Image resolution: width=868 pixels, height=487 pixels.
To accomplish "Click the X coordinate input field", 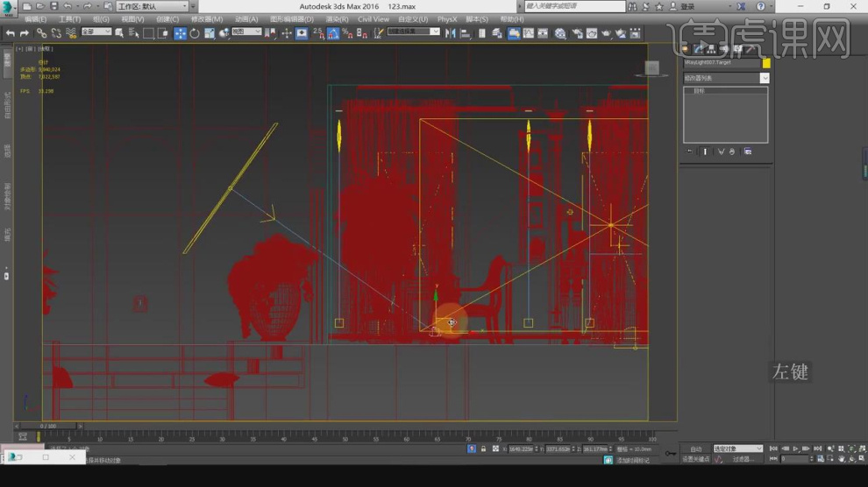I will click(523, 448).
